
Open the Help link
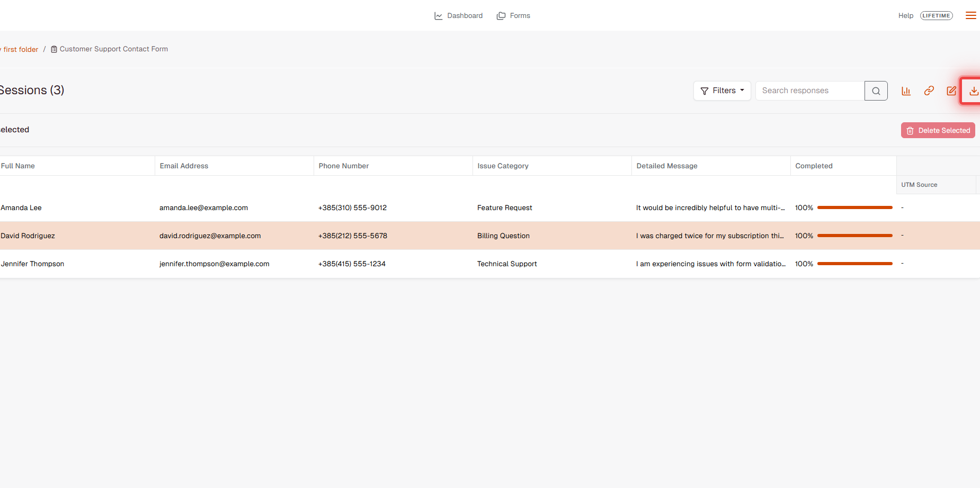pyautogui.click(x=906, y=15)
